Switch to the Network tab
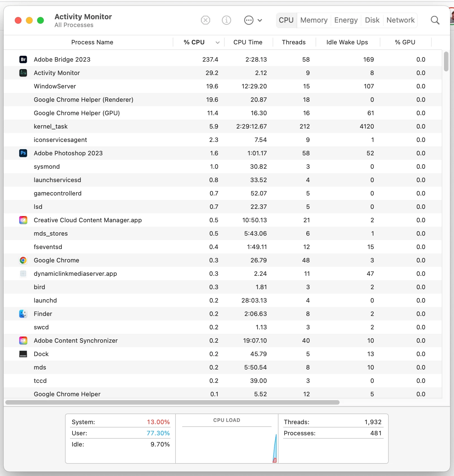Image resolution: width=454 pixels, height=476 pixels. [400, 20]
